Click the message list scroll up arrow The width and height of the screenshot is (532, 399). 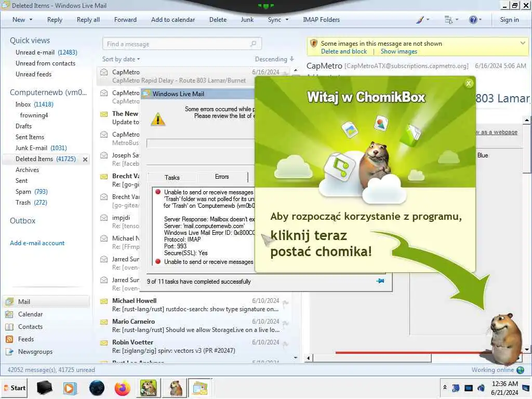point(296,70)
